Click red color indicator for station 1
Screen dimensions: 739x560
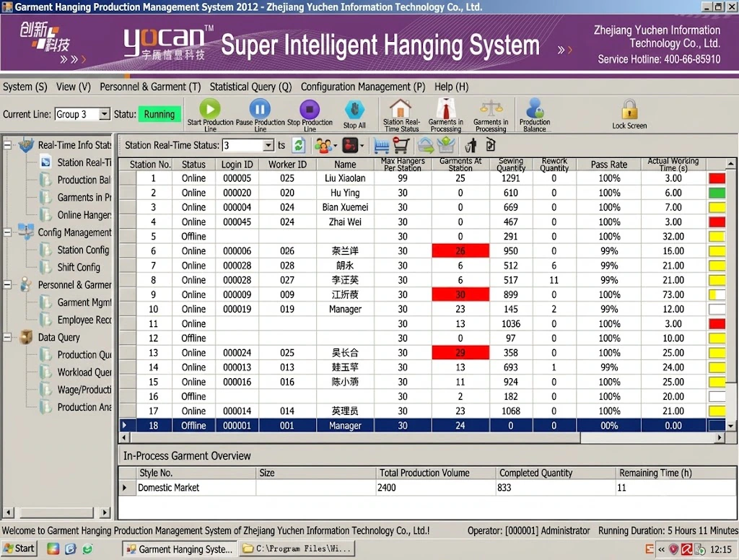[x=717, y=178]
